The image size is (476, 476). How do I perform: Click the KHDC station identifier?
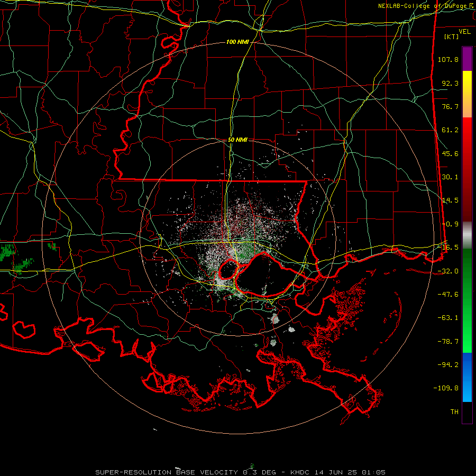tap(300, 472)
